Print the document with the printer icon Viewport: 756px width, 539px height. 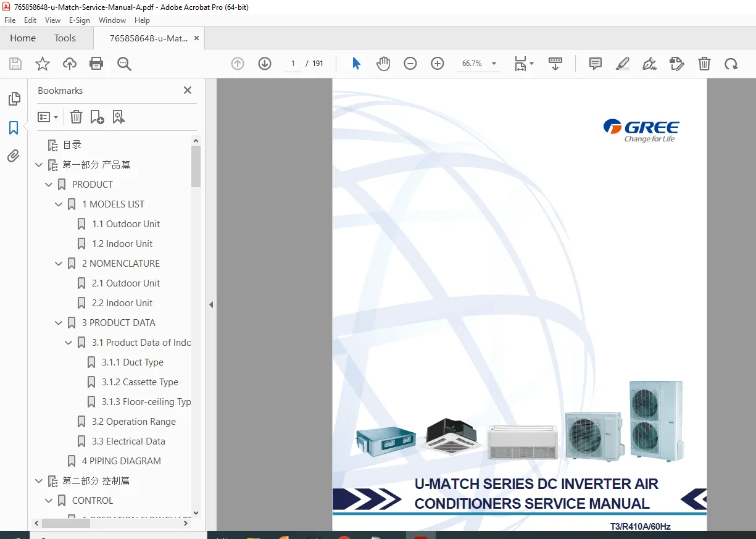96,64
